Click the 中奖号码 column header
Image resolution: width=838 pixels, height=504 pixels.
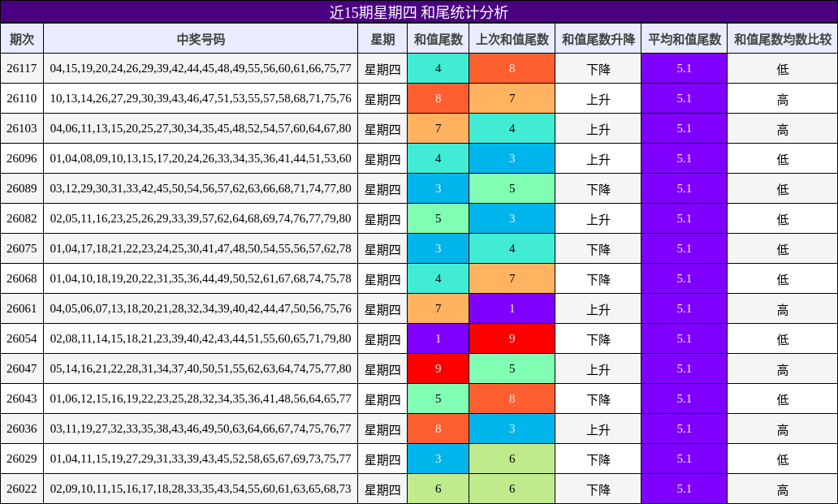[x=201, y=39]
